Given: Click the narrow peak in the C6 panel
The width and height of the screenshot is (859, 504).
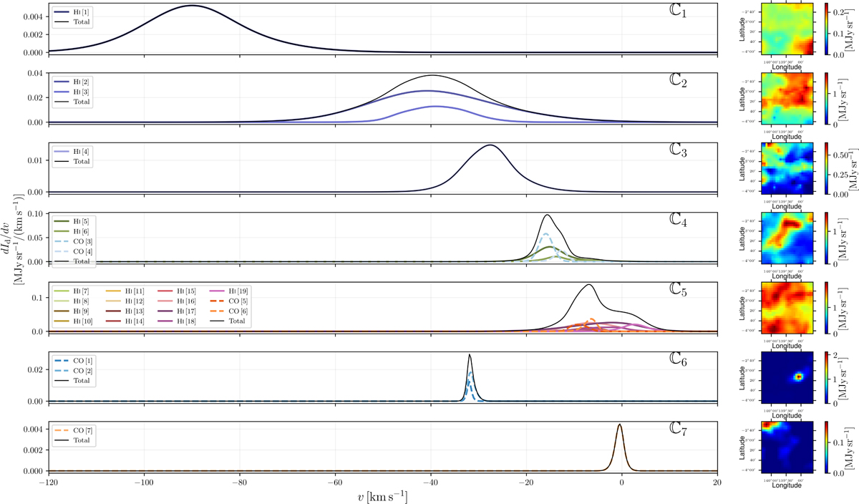Looking at the screenshot, I should click(470, 355).
